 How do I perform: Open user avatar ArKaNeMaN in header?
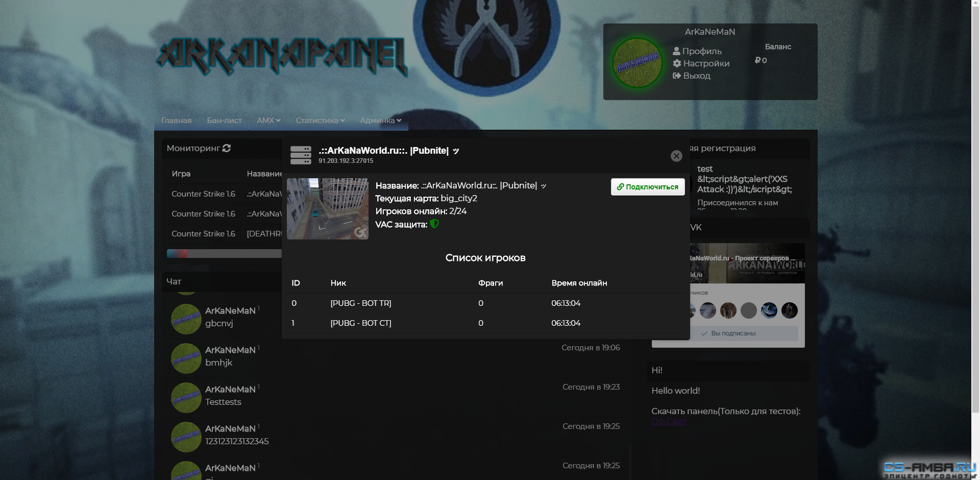point(637,63)
